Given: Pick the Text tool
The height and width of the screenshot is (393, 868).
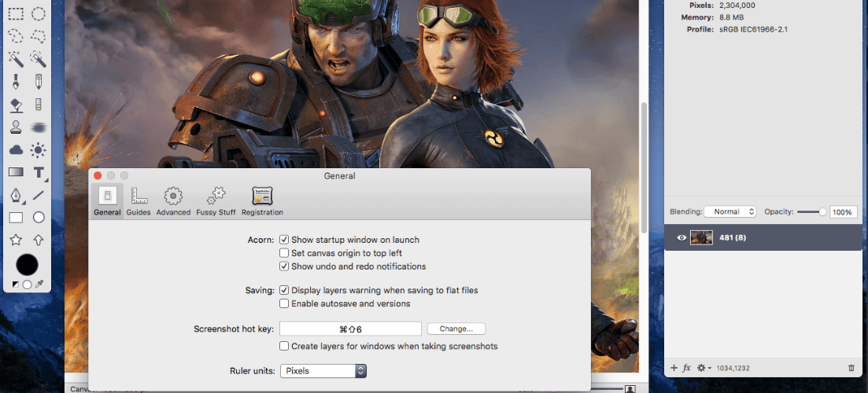Looking at the screenshot, I should [x=39, y=172].
